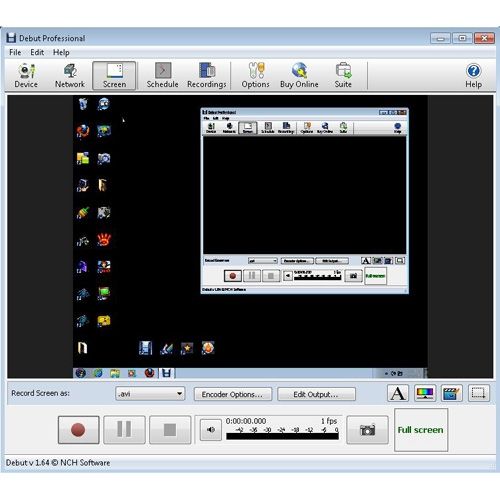
Task: Open the video effects clapperboard icon
Action: point(452,393)
